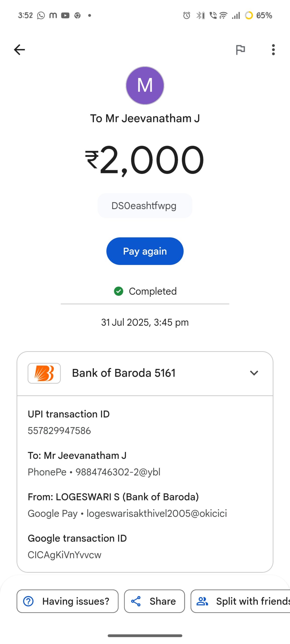
Task: Tap the flag report icon
Action: tap(240, 50)
